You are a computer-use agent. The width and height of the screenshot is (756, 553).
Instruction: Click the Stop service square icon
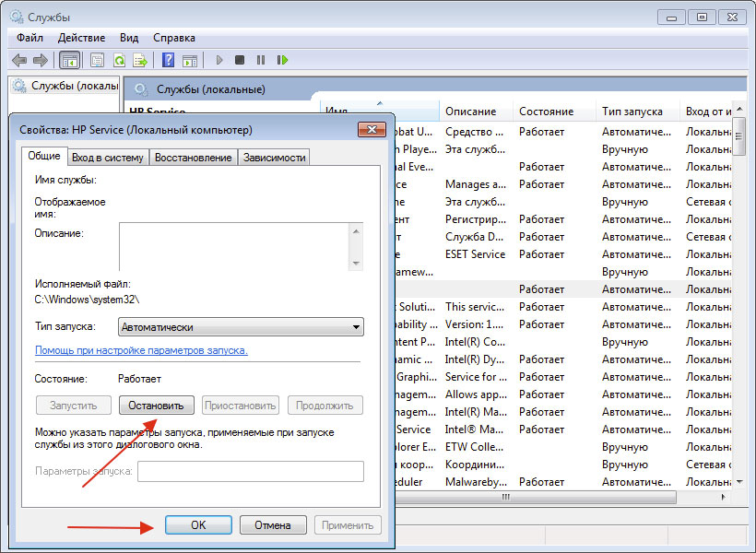click(x=240, y=60)
